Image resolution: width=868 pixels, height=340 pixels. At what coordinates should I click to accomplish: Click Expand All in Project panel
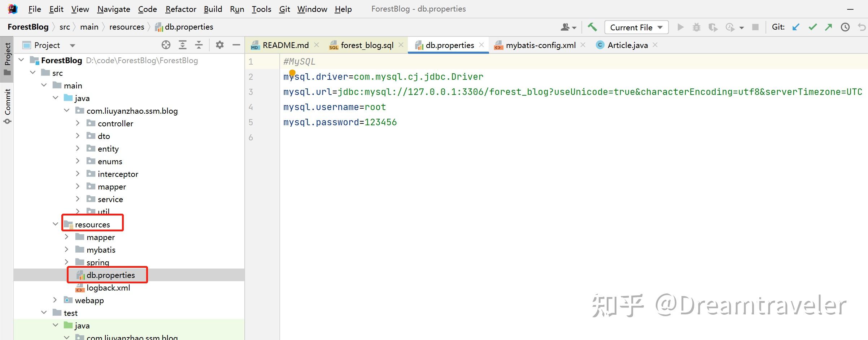click(x=183, y=45)
